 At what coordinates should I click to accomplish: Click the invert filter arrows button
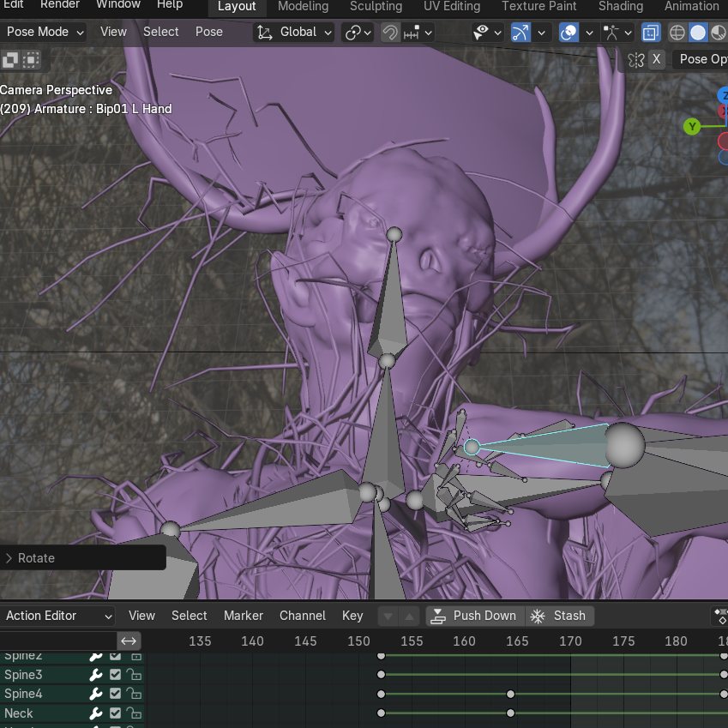[129, 641]
